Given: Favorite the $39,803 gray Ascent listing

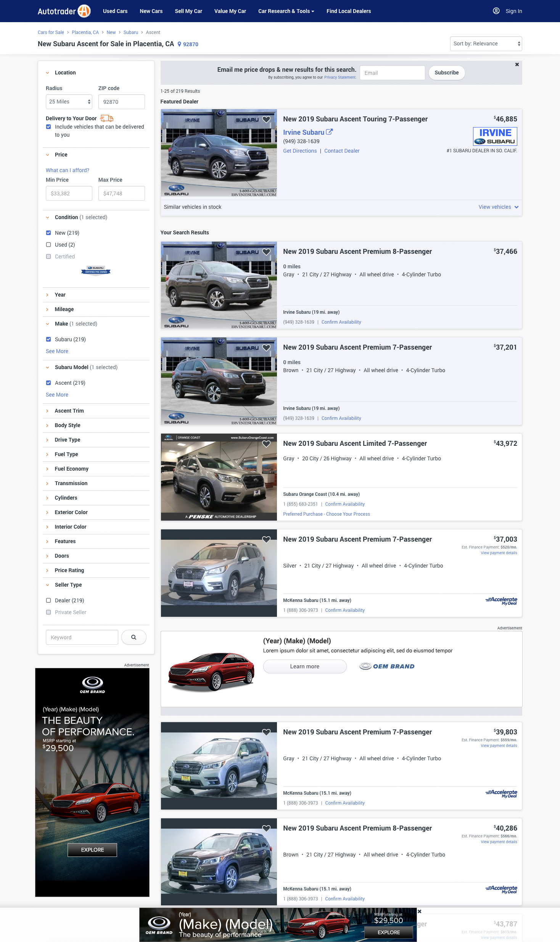Looking at the screenshot, I should (266, 732).
